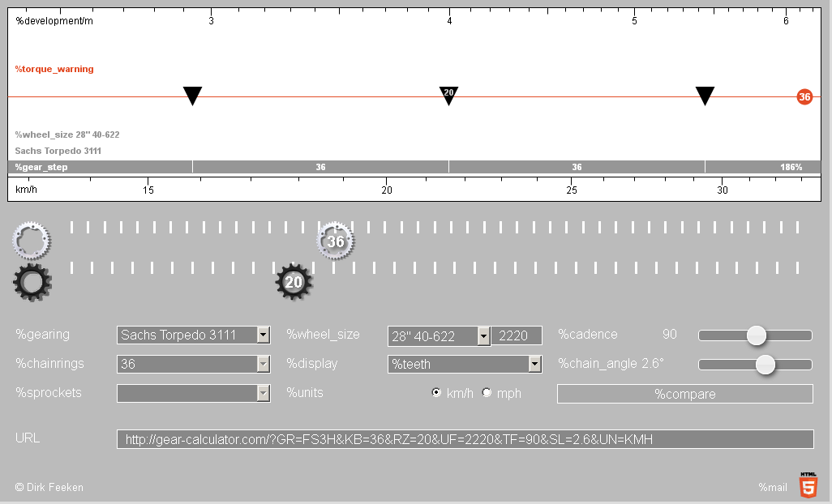Click the 36-tooth chainring gear icon
Image resolution: width=832 pixels, height=504 pixels.
pyautogui.click(x=335, y=241)
